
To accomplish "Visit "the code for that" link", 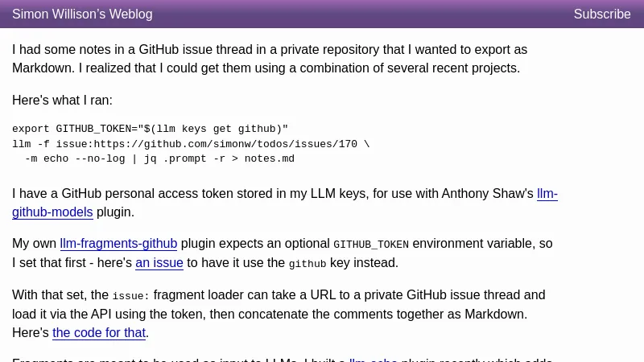I will click(99, 333).
